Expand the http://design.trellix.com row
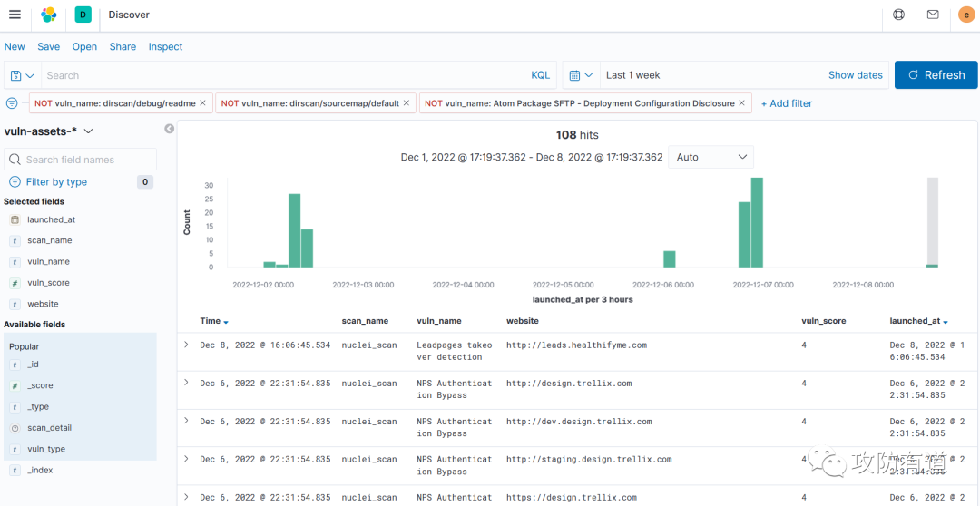Viewport: 980px width, 506px height. pyautogui.click(x=186, y=383)
